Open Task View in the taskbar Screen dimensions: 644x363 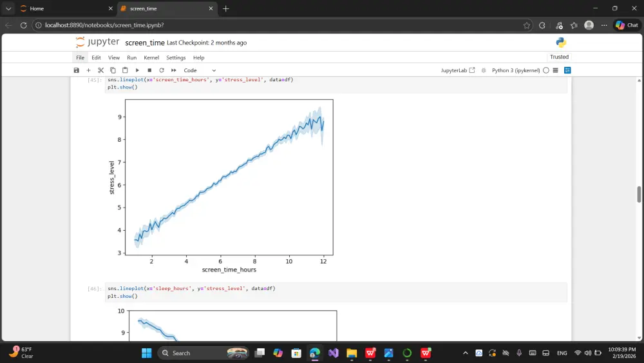pyautogui.click(x=260, y=353)
